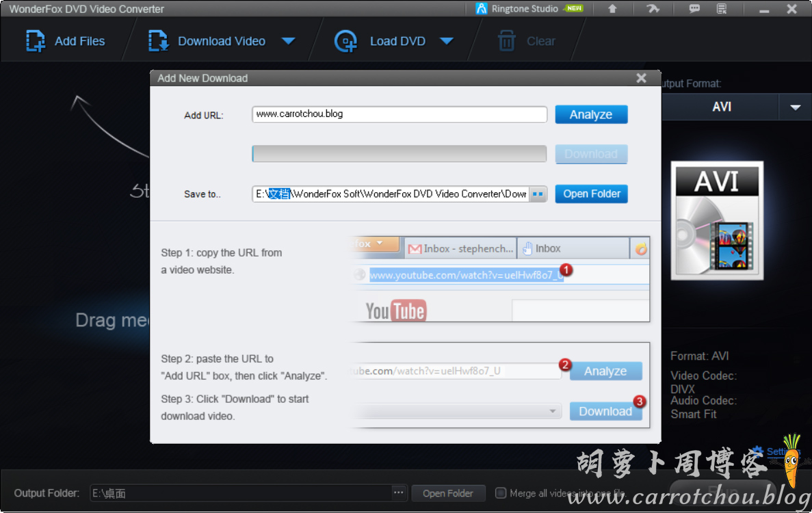Click the Save to path field

point(390,194)
